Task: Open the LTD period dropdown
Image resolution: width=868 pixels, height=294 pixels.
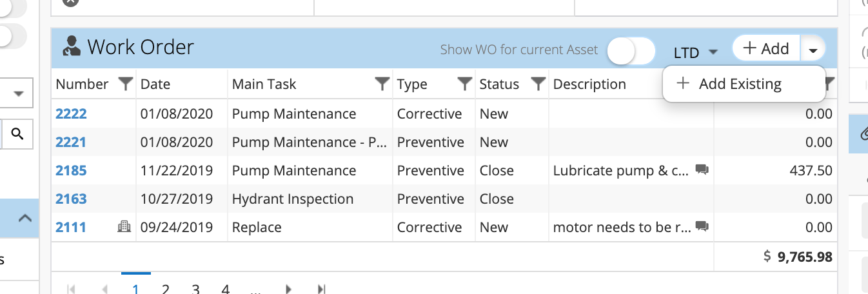Action: coord(696,52)
